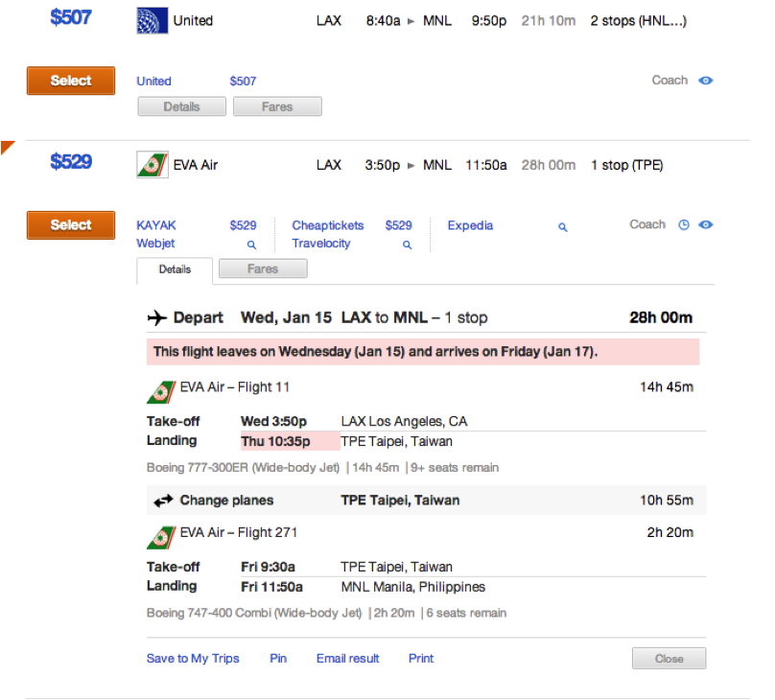Click the United Airlines logo icon
The height and width of the screenshot is (700, 775).
(x=153, y=20)
